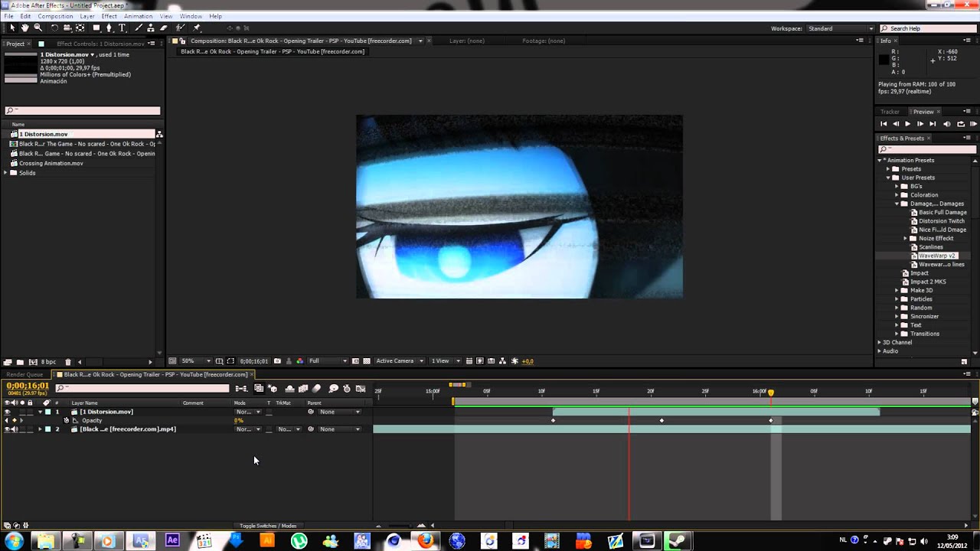
Task: Toggle the transparency grid in viewer
Action: point(367,361)
